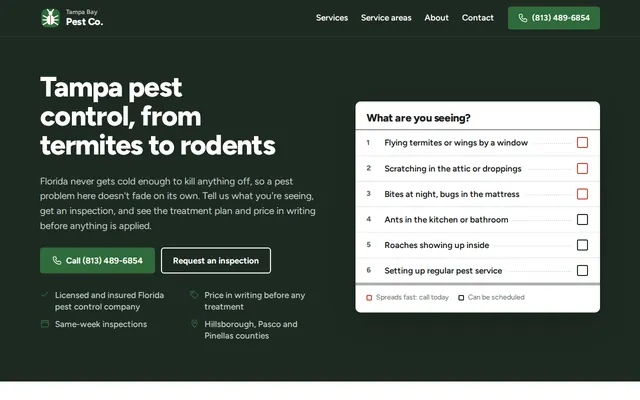Click Price in writing before any treatment text

tap(255, 301)
